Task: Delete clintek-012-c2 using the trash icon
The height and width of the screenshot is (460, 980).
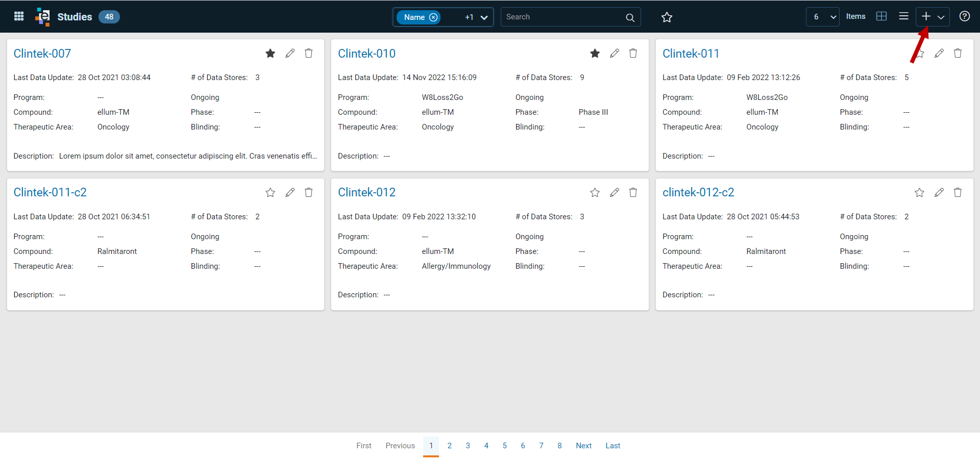Action: [x=958, y=192]
